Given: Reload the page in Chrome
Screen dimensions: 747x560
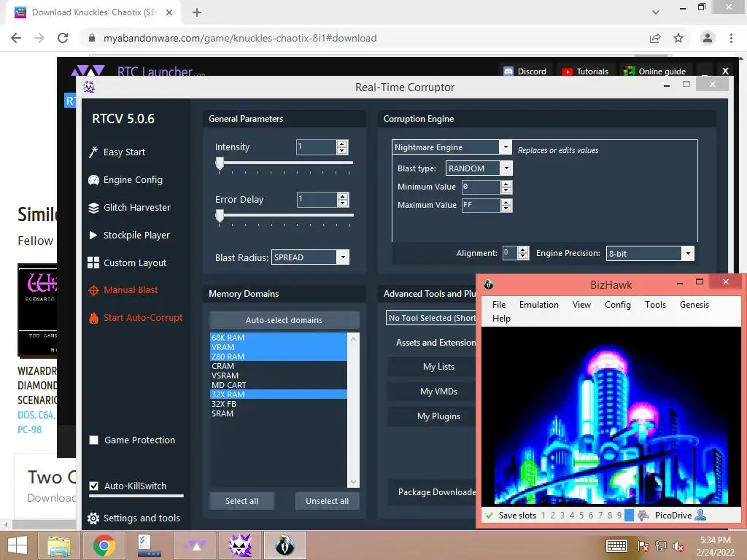Looking at the screenshot, I should (63, 38).
